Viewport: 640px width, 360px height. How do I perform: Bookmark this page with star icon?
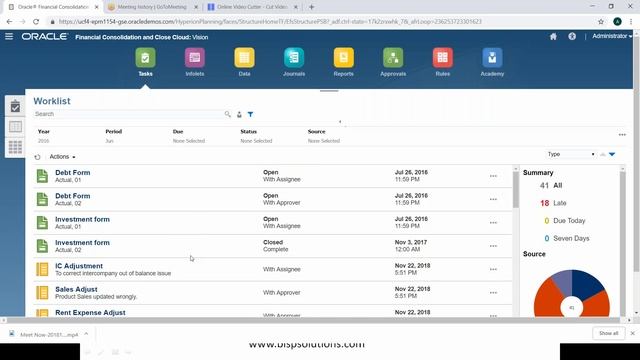click(x=601, y=22)
